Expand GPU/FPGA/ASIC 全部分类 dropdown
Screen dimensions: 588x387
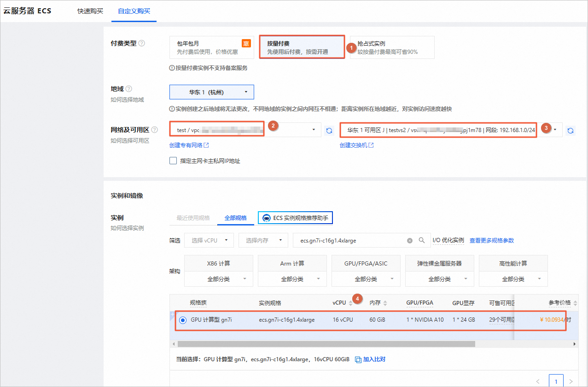(x=366, y=279)
